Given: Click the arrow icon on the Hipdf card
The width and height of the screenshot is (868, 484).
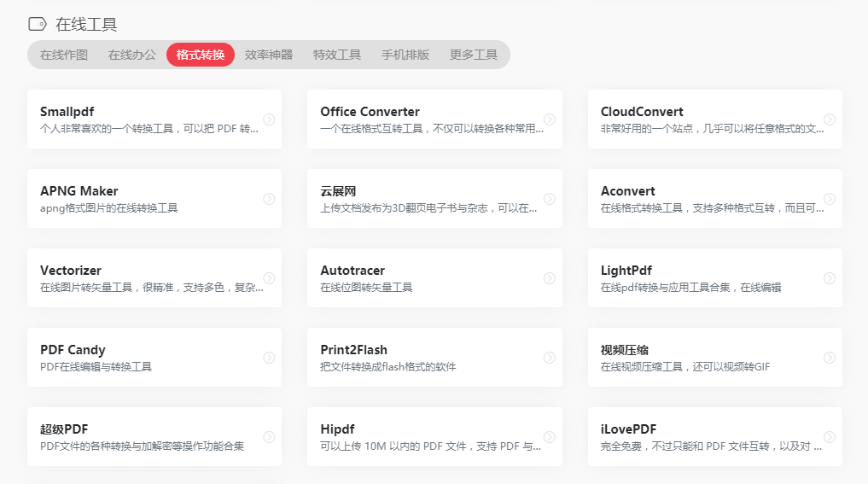Looking at the screenshot, I should [549, 436].
